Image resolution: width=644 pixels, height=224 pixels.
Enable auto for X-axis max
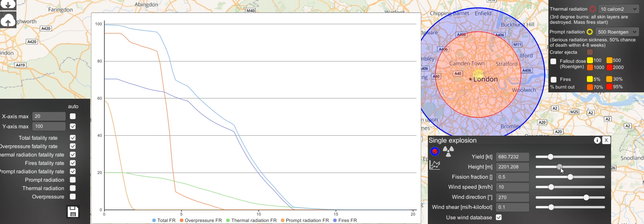click(73, 116)
